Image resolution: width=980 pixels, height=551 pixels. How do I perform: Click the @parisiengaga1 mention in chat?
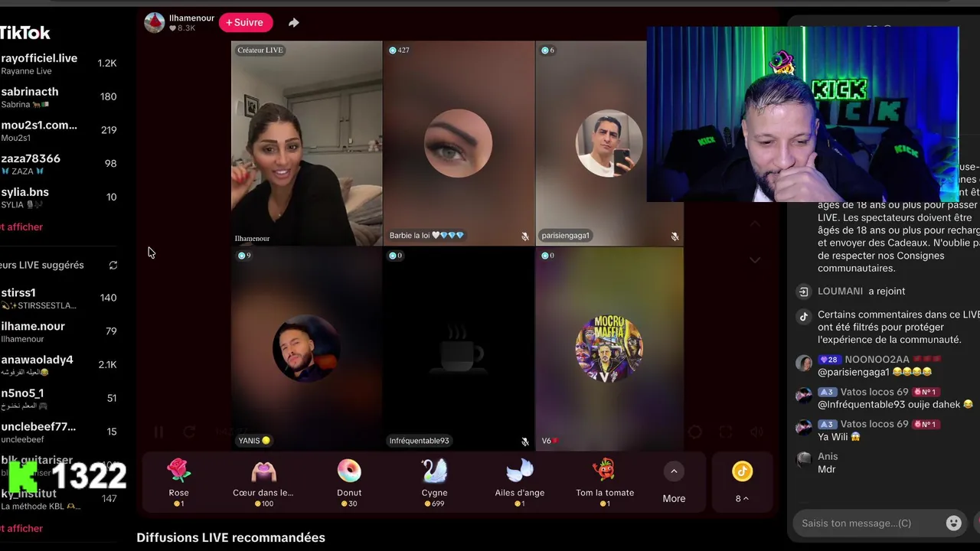point(854,372)
